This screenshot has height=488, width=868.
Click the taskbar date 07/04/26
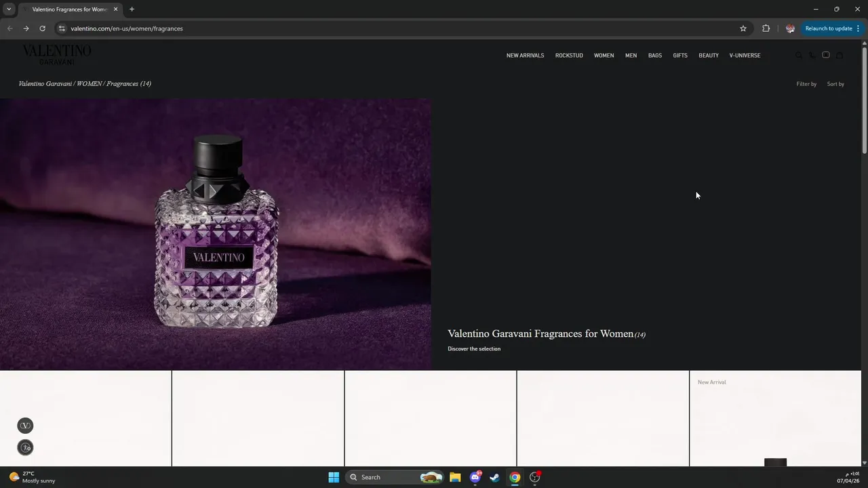click(848, 481)
